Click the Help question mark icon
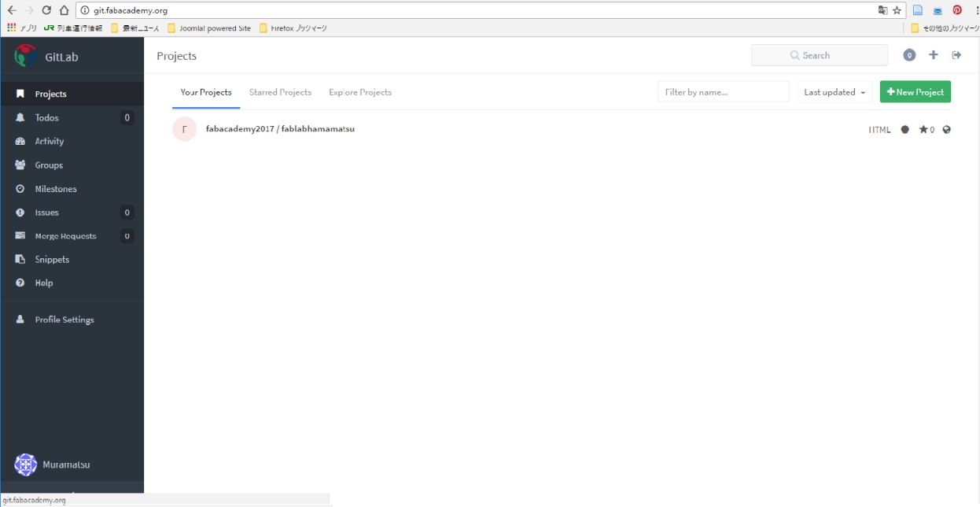 [20, 283]
